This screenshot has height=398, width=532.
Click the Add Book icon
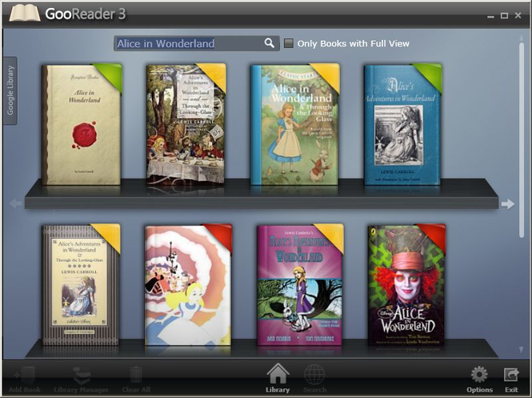[23, 376]
